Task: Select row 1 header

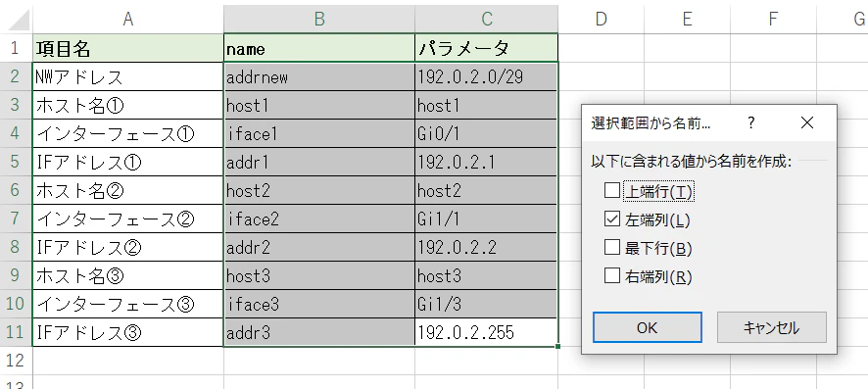Action: click(16, 48)
